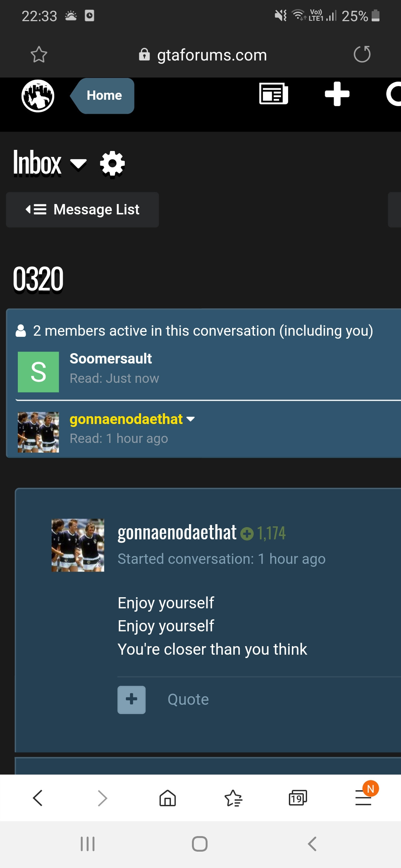Open browser bookmarks list icon
Screen dimensions: 401x868
pos(233,798)
